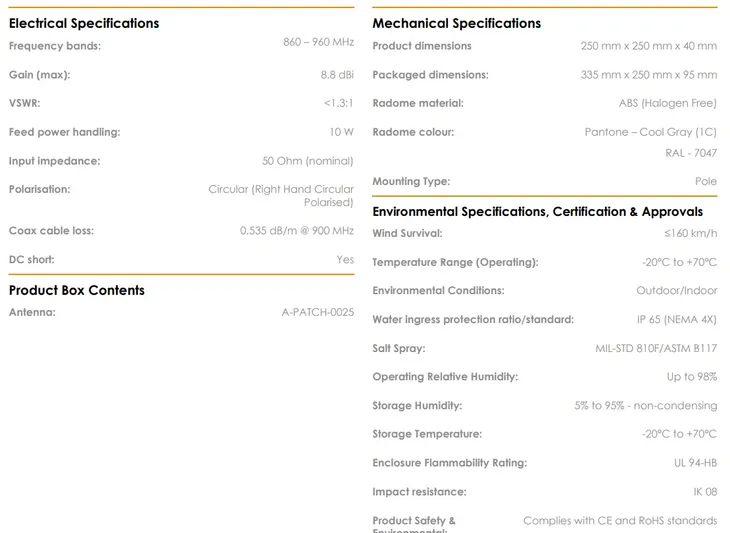Select the Mechanical Specifications heading
This screenshot has width=730, height=533.
coord(457,23)
